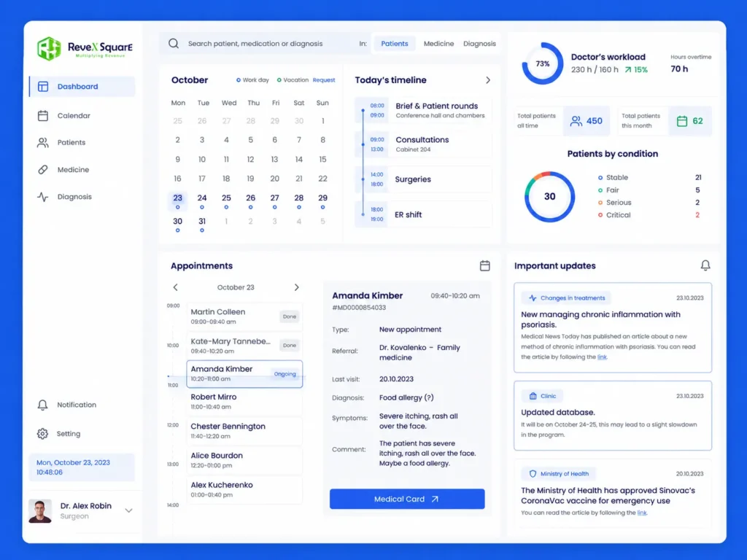Open Dashboard in the sidebar menu
The height and width of the screenshot is (560, 747).
click(82, 86)
